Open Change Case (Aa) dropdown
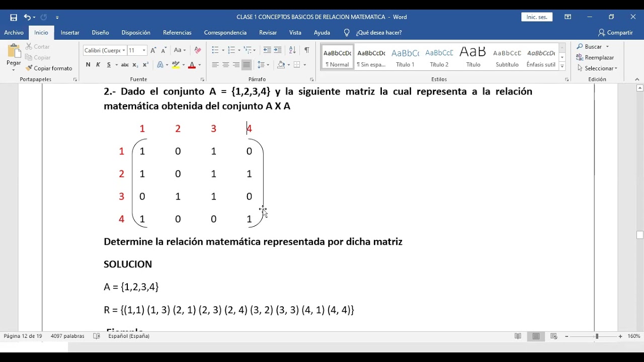This screenshot has width=644, height=362. [x=180, y=50]
